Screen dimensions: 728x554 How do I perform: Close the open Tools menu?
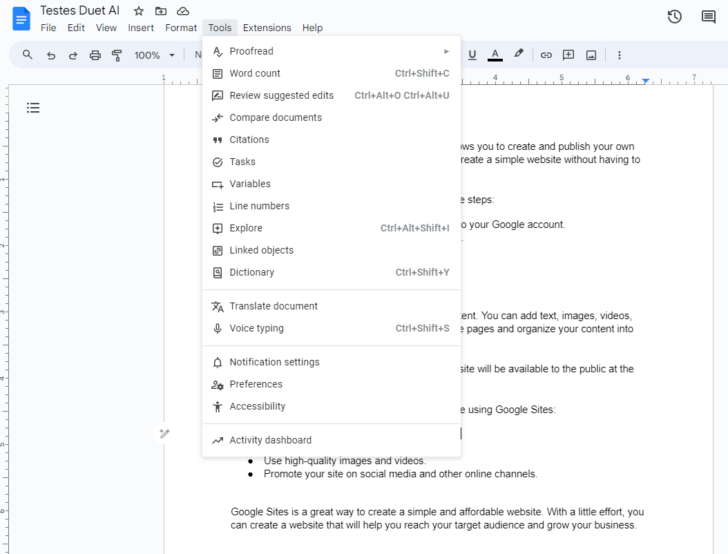220,28
